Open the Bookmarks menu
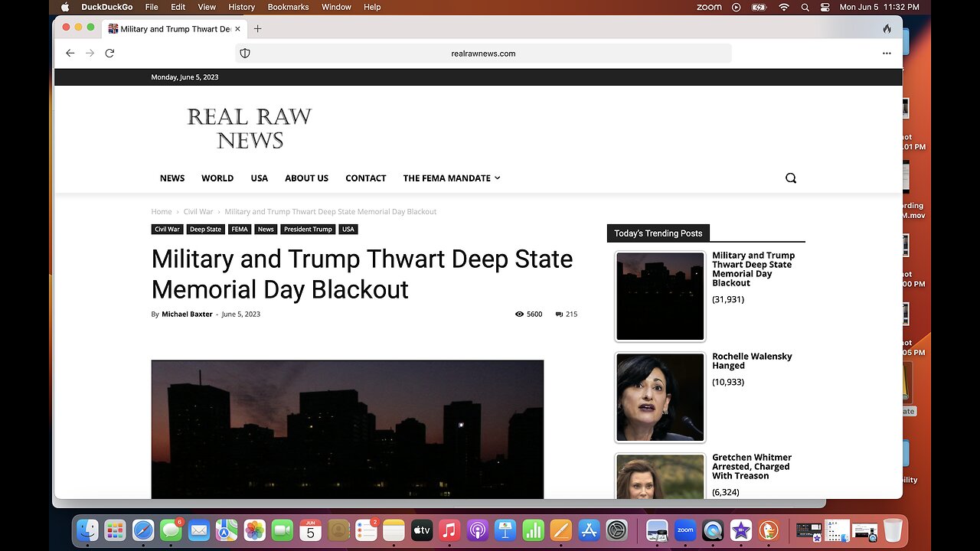The width and height of the screenshot is (980, 551). pyautogui.click(x=289, y=7)
